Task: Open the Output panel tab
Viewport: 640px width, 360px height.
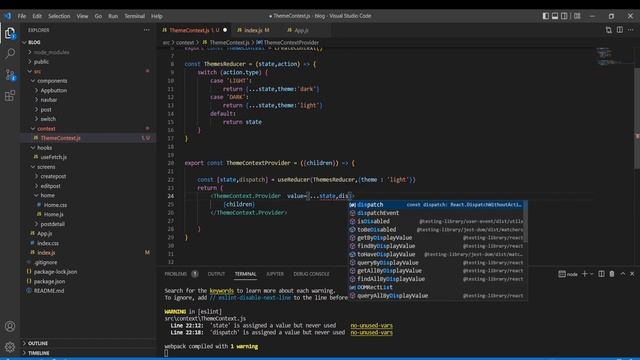Action: click(216, 274)
